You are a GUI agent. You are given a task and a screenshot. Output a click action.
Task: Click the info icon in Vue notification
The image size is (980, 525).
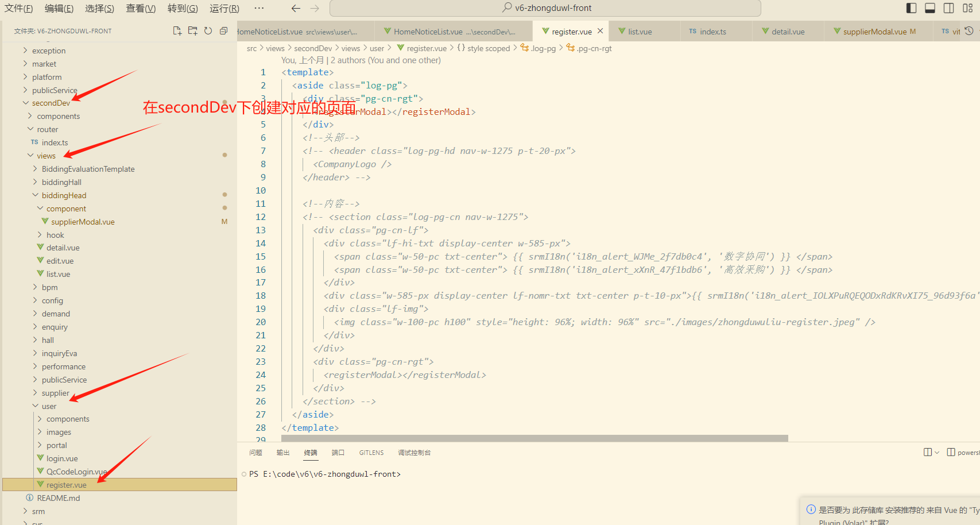[811, 509]
